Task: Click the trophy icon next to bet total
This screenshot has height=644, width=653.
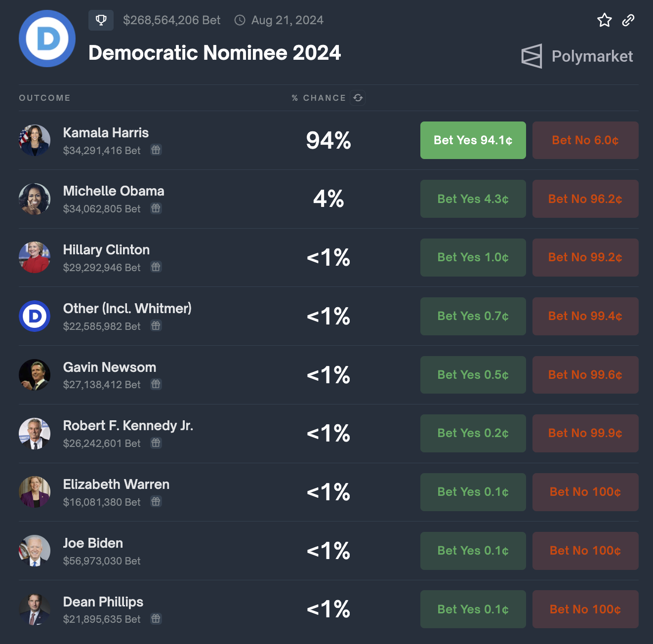Action: (101, 20)
